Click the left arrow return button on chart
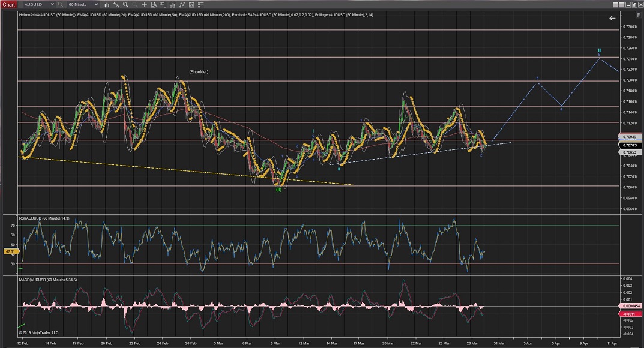Viewport: 644px width, 348px height. (x=612, y=18)
